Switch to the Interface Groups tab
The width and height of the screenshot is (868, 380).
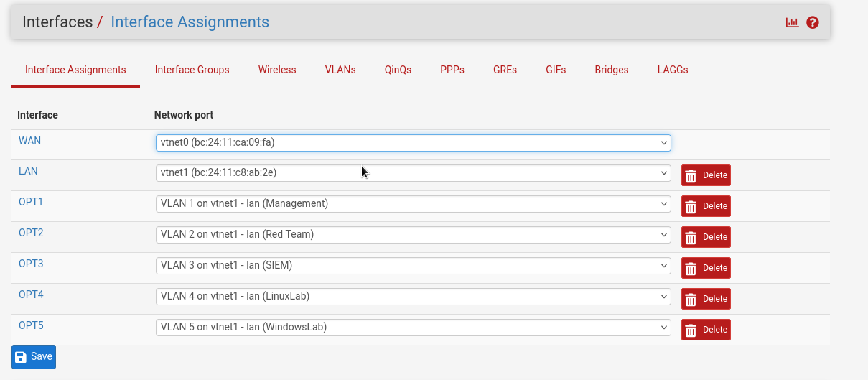point(192,70)
